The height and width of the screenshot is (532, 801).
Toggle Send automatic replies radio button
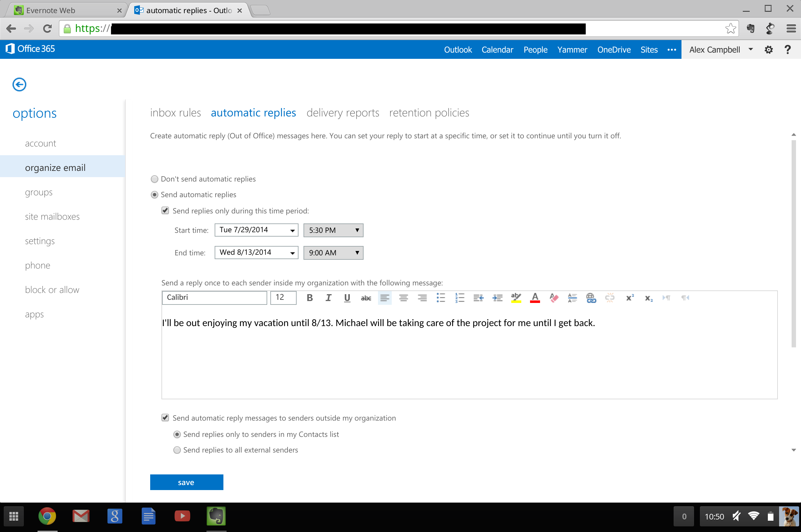pyautogui.click(x=154, y=194)
